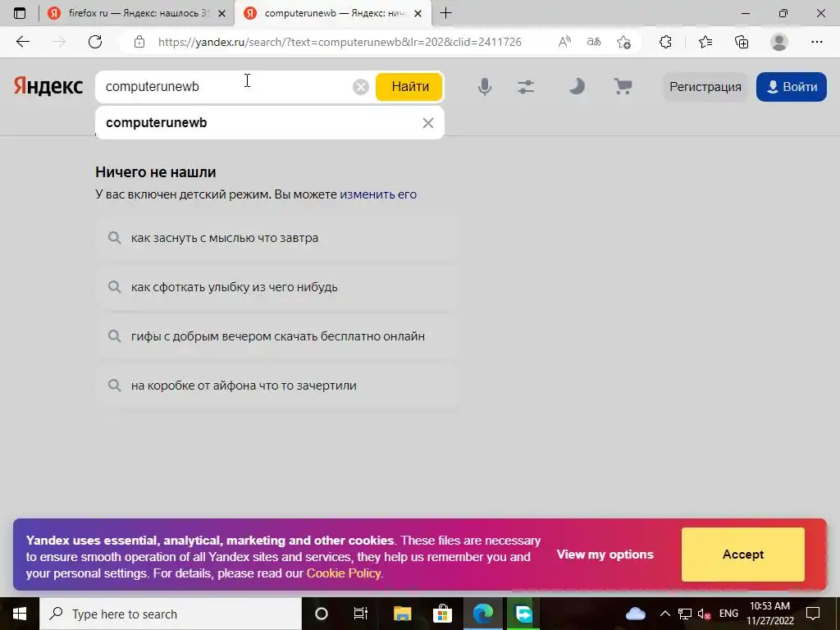Open the shopping cart icon
840x630 pixels.
point(623,86)
